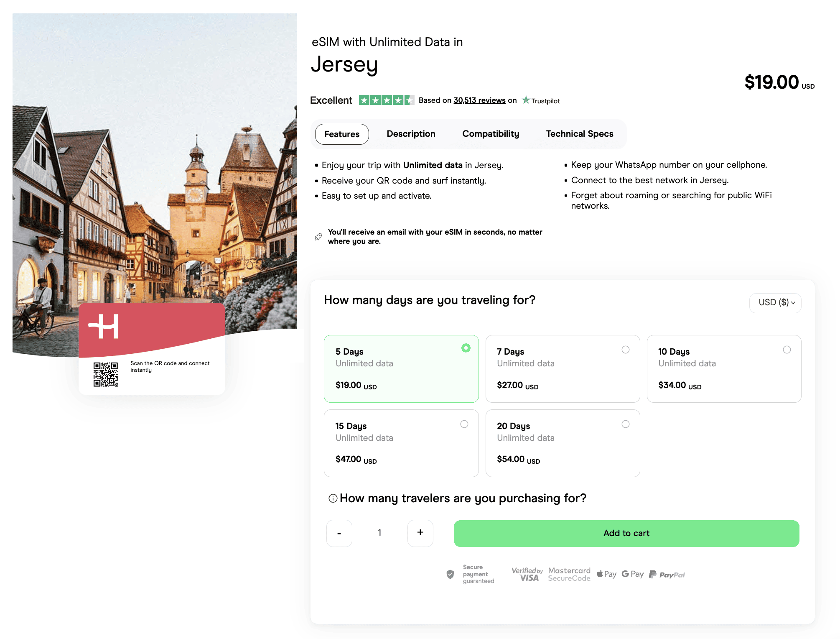Open the travelers info tooltip icon
The image size is (840, 639).
[332, 498]
